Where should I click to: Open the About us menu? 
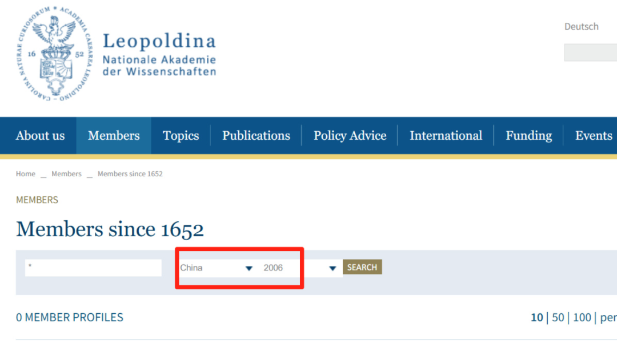coord(40,136)
